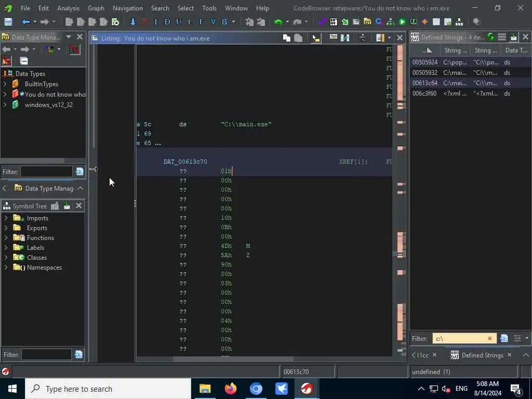Screen dimensions: 532x399
Task: Click the overview color margin bar
Action: (x=401, y=200)
